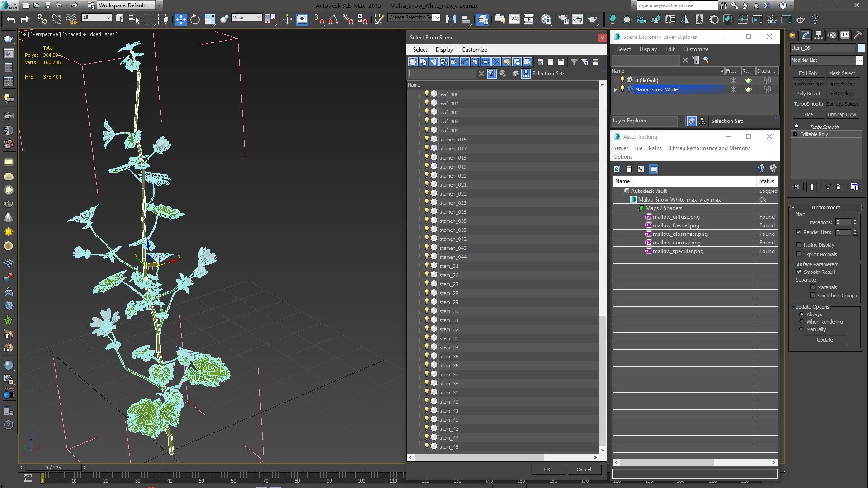Toggle Smooth Result checkbox

(x=799, y=272)
